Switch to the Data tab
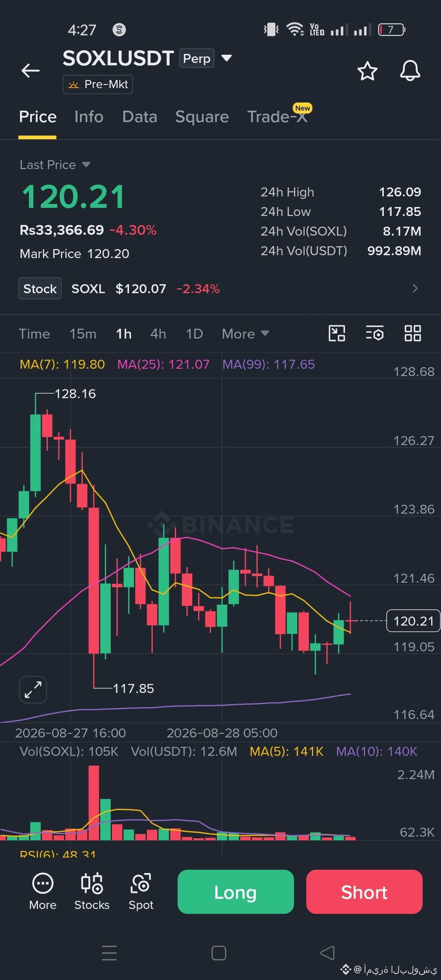441x980 pixels. (140, 117)
